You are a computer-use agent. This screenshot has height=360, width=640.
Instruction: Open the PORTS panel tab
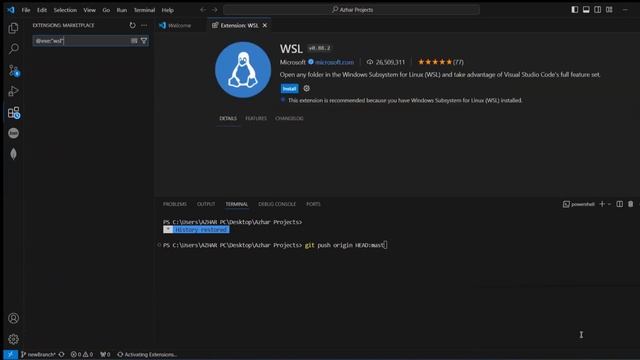point(313,204)
